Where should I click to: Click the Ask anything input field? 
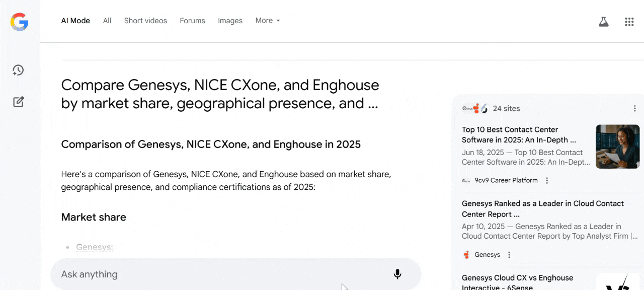point(235,274)
